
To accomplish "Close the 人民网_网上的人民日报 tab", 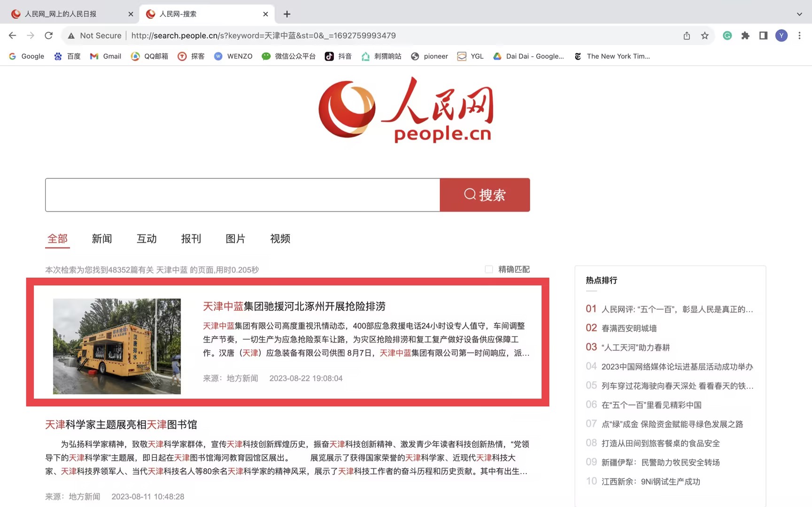I will tap(131, 14).
